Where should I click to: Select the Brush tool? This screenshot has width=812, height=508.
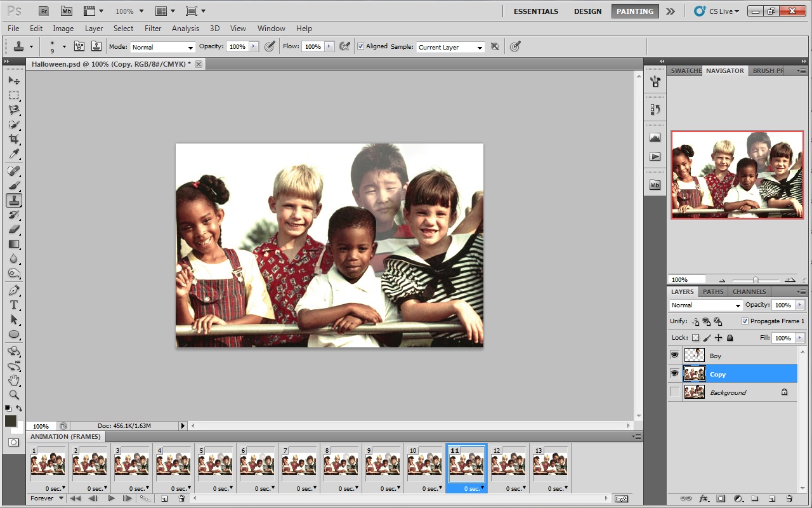point(14,185)
